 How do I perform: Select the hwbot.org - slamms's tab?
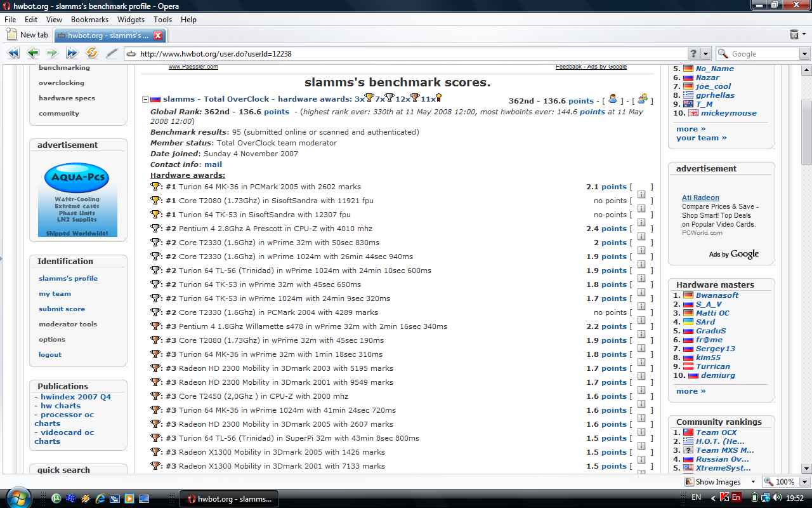point(109,36)
